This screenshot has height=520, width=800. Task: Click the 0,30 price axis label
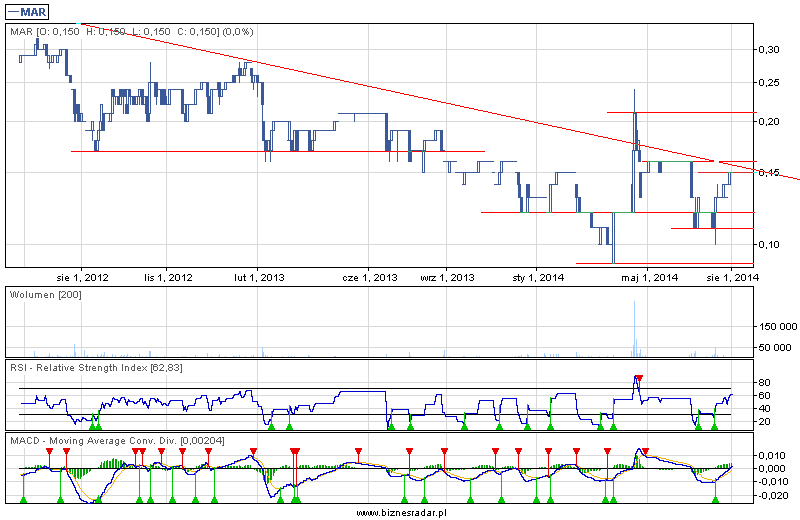(768, 49)
